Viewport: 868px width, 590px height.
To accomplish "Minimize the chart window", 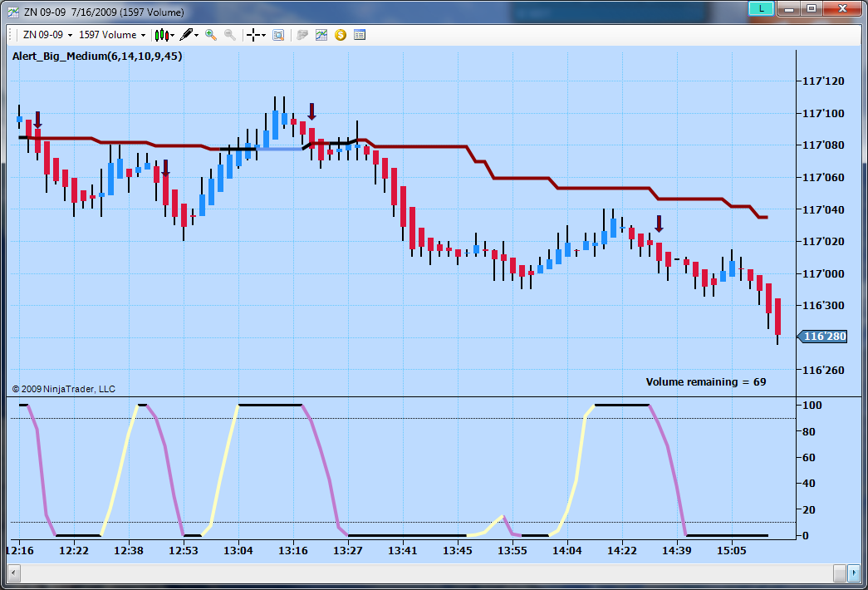I will 789,8.
